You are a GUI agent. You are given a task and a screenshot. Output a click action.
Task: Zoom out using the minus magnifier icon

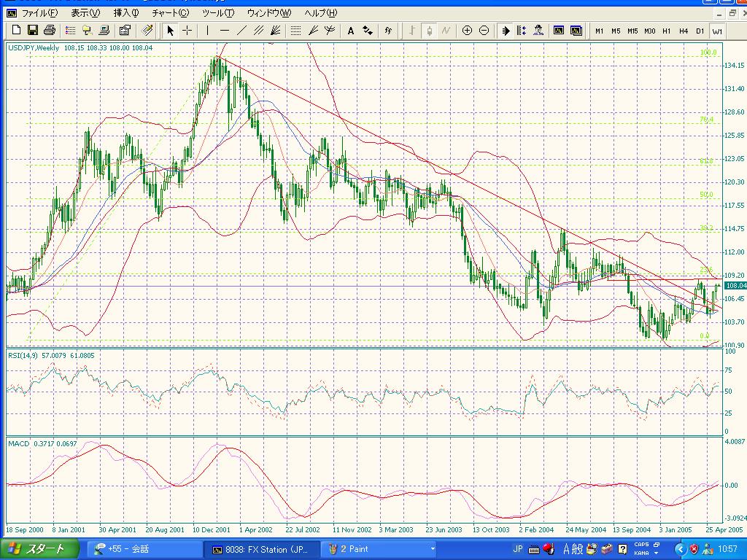[484, 30]
